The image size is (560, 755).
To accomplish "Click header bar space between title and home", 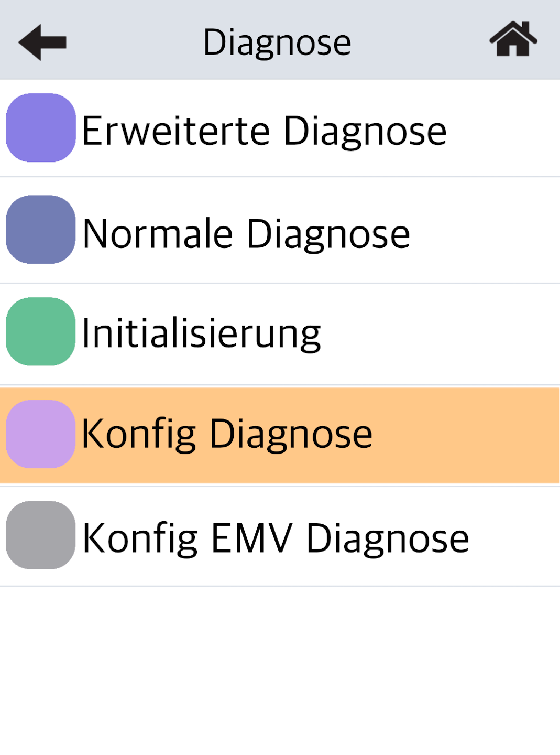I will coord(419,41).
